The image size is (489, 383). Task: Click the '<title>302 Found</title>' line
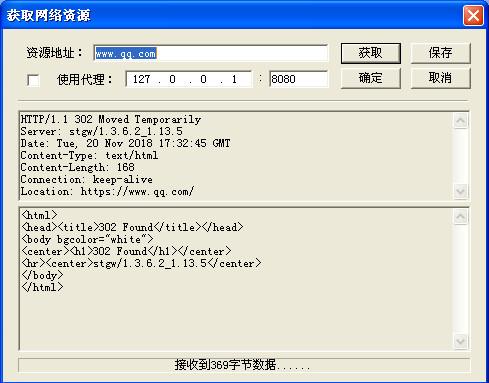[x=132, y=227]
